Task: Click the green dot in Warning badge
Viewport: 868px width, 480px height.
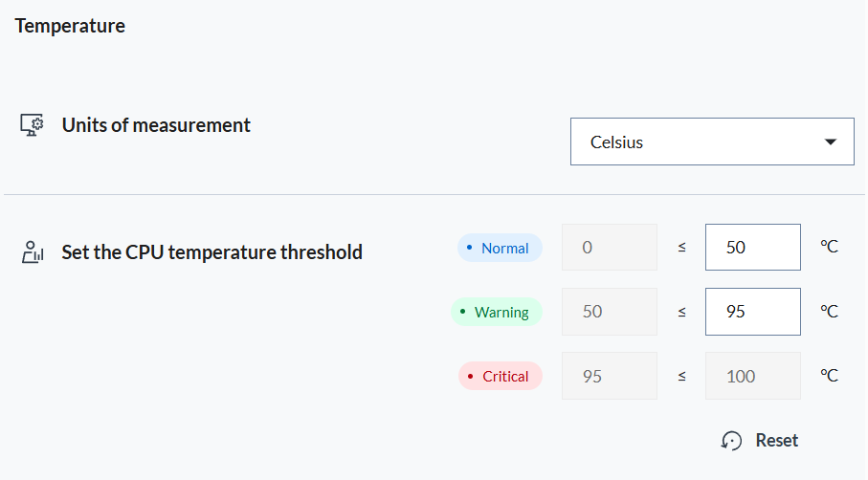Action: coord(463,312)
